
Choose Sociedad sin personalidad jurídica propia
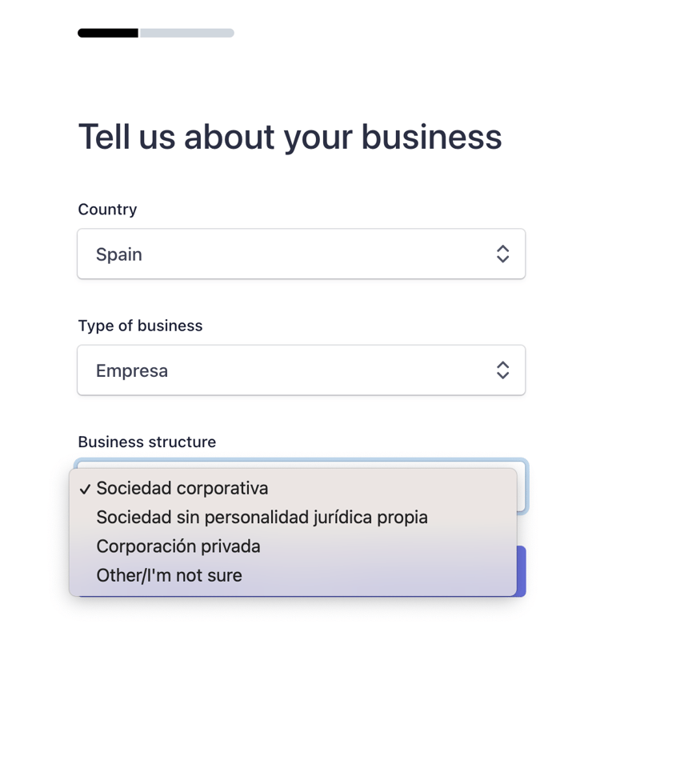[262, 518]
